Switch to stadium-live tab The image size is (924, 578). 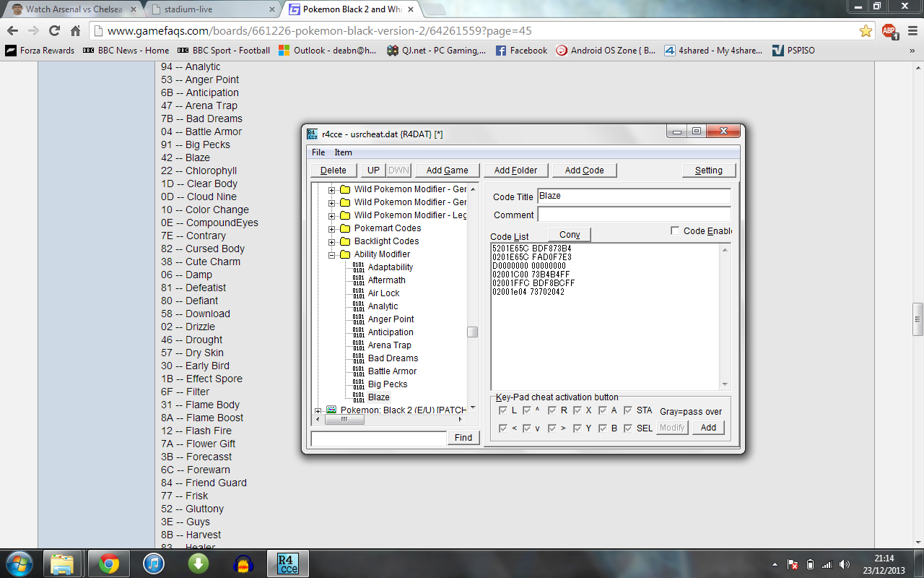tap(213, 9)
